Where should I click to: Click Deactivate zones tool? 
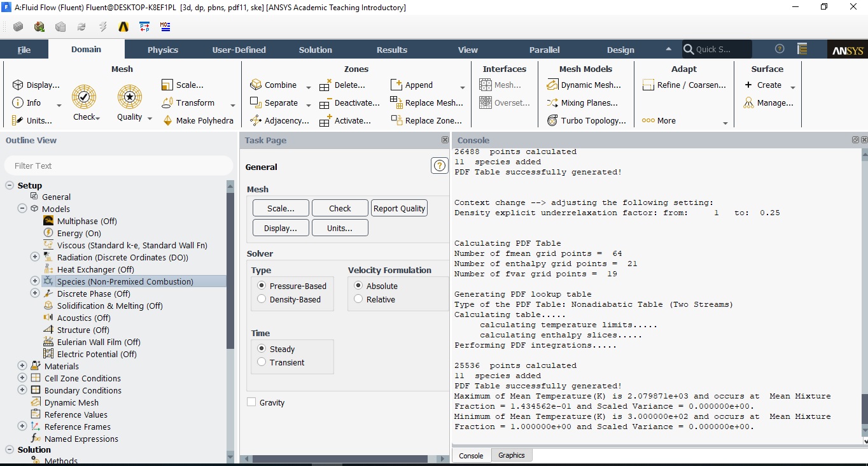349,102
